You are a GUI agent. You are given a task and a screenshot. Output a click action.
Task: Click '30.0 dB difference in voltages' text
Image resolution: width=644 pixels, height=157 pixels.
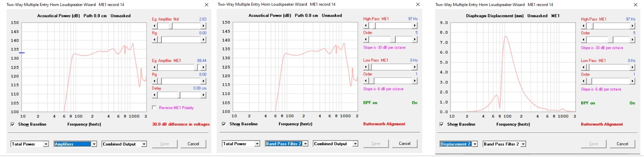(181, 124)
